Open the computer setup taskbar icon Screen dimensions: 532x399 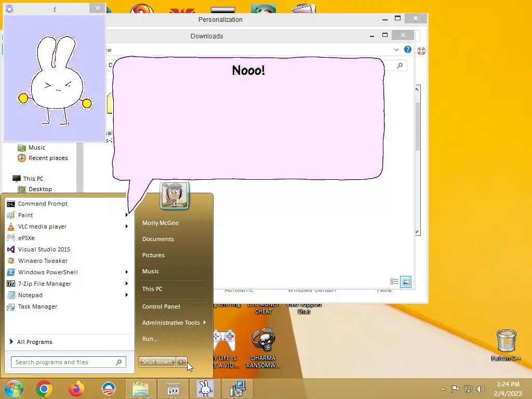[237, 389]
